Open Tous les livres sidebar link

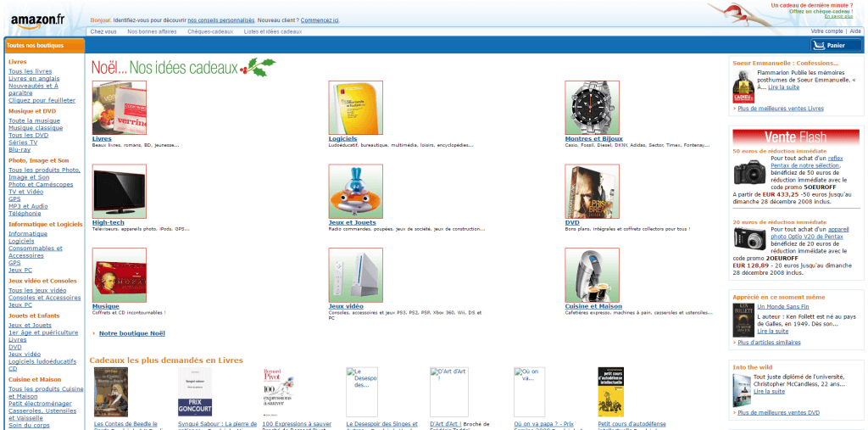(30, 71)
